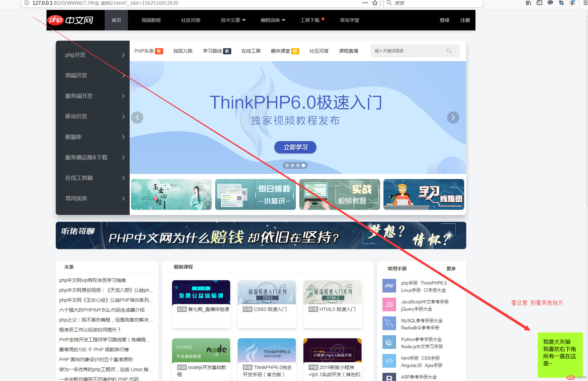
Task: Open the CSS3 极速入门 course card
Action: point(267,304)
